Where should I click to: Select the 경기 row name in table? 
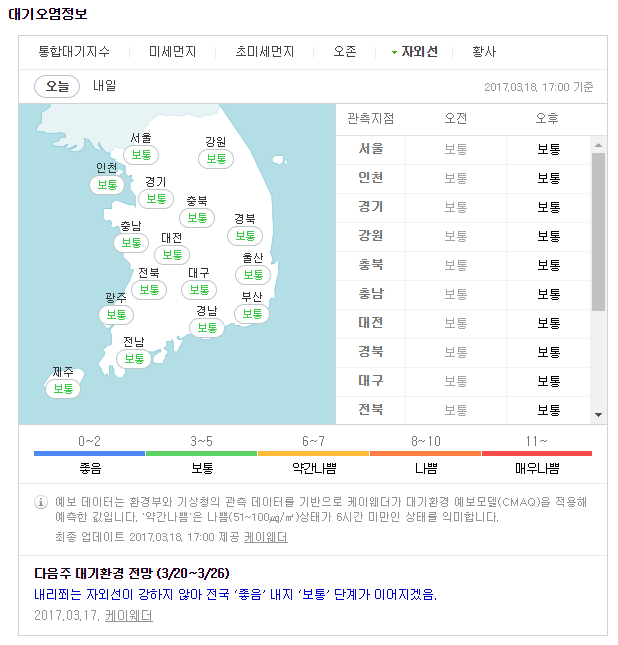(x=371, y=206)
